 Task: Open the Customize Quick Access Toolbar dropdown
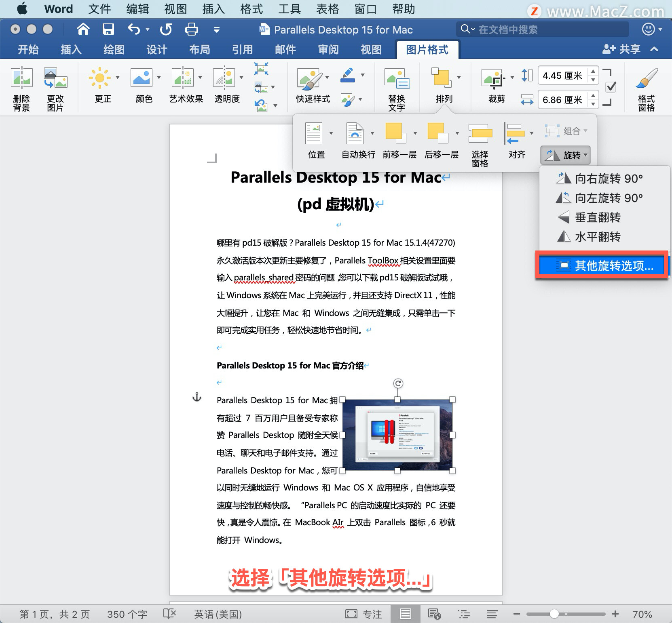click(217, 29)
